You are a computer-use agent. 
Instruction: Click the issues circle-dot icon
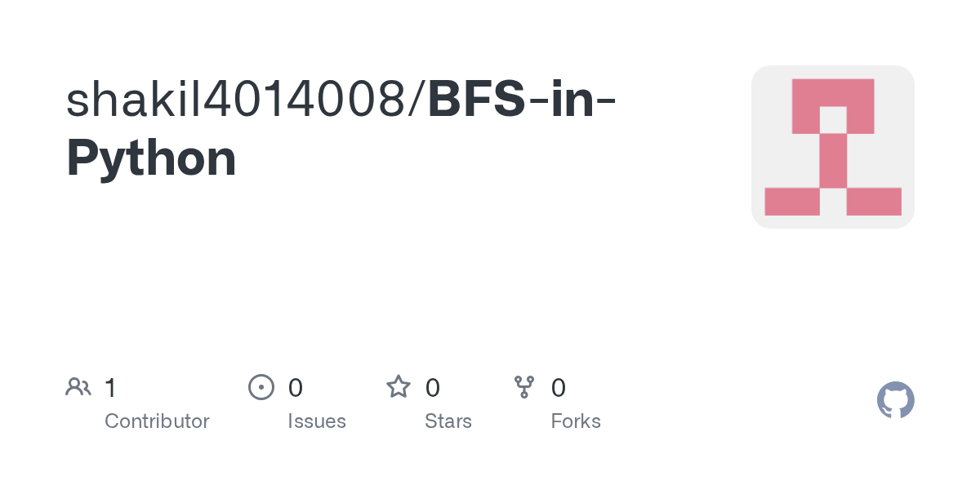(261, 387)
